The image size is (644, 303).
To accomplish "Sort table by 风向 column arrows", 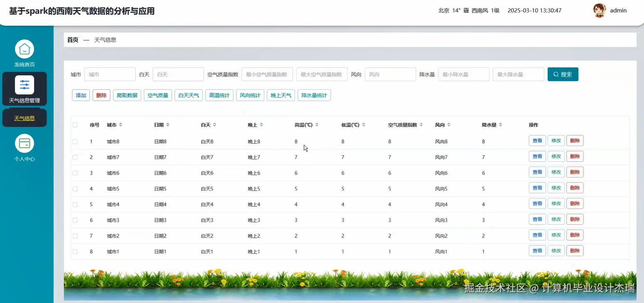I will pyautogui.click(x=449, y=125).
